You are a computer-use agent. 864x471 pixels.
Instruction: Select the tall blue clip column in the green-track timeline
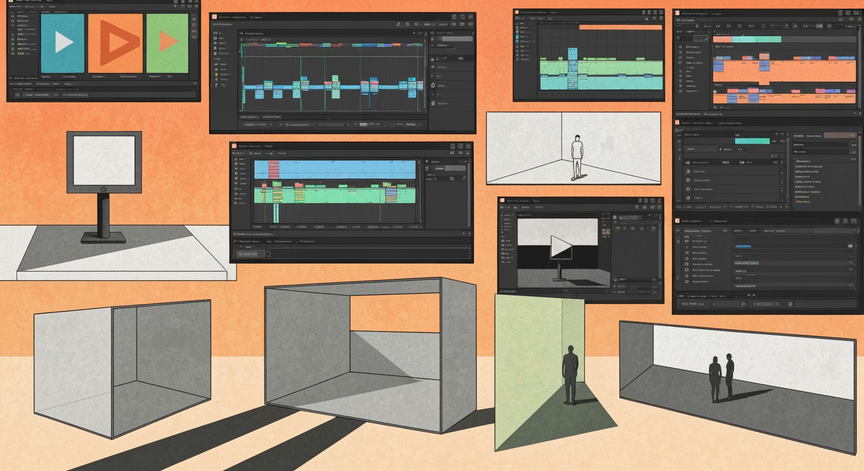click(x=572, y=68)
